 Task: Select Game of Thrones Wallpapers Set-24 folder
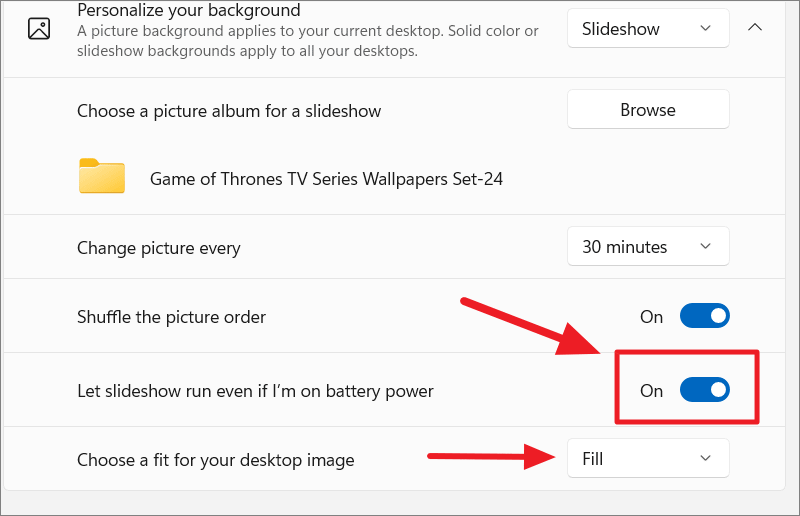(x=326, y=179)
